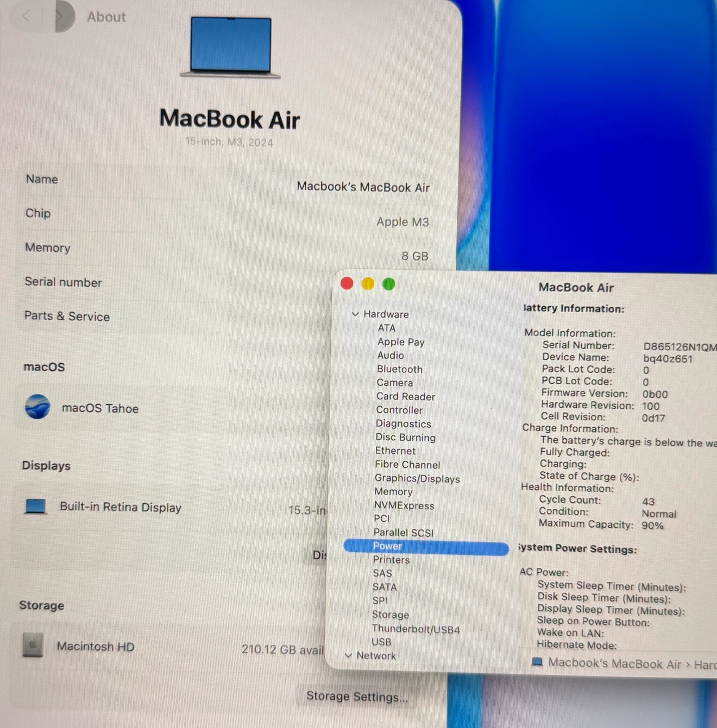Image resolution: width=717 pixels, height=728 pixels.
Task: Click the About title in toolbar
Action: tap(106, 17)
